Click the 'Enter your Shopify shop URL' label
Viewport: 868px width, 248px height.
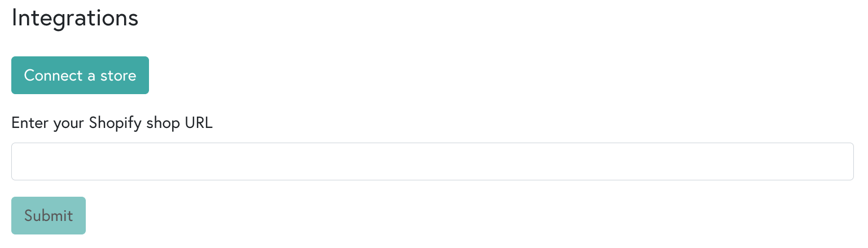112,123
